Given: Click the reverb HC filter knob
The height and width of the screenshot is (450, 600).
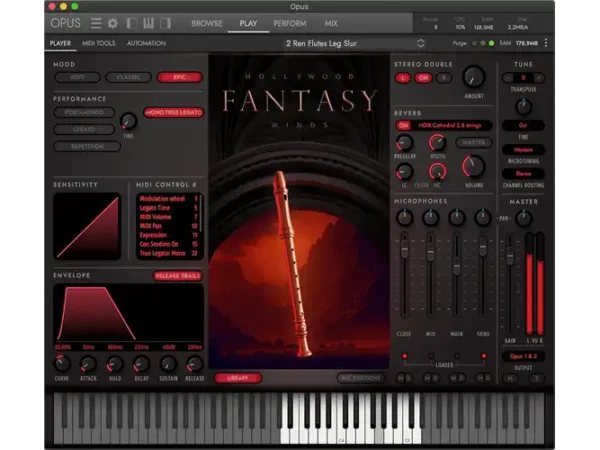Looking at the screenshot, I should (x=437, y=172).
